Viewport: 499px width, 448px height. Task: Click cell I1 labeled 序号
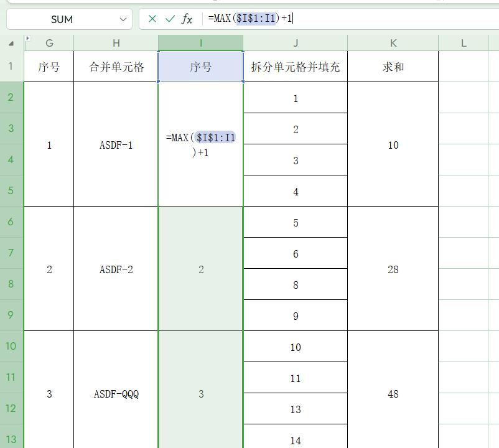pyautogui.click(x=201, y=67)
